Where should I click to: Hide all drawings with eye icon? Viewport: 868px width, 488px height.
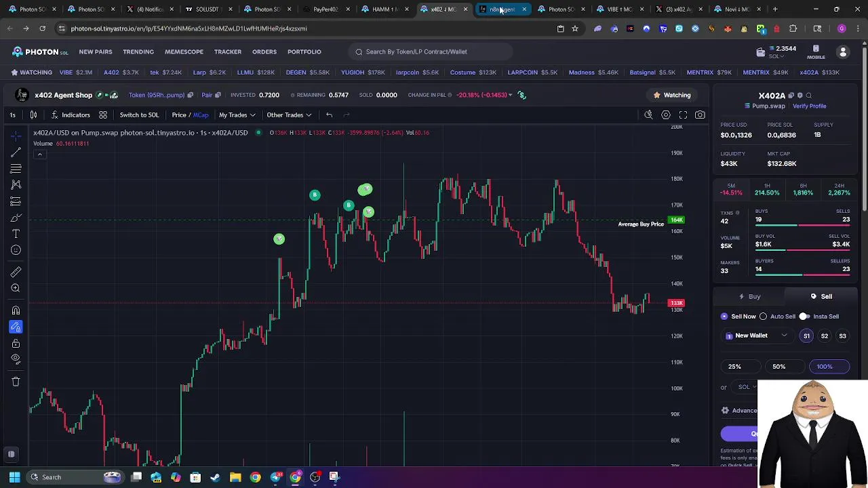click(x=16, y=359)
